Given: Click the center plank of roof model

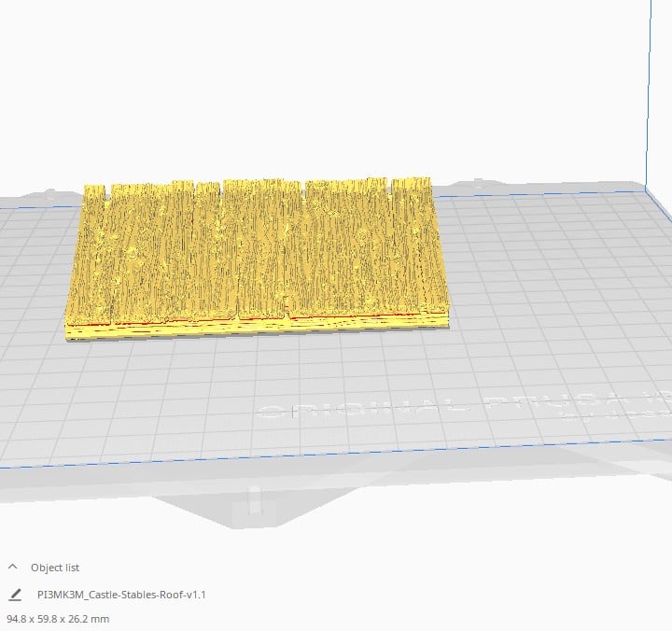Looking at the screenshot, I should click(x=261, y=248).
